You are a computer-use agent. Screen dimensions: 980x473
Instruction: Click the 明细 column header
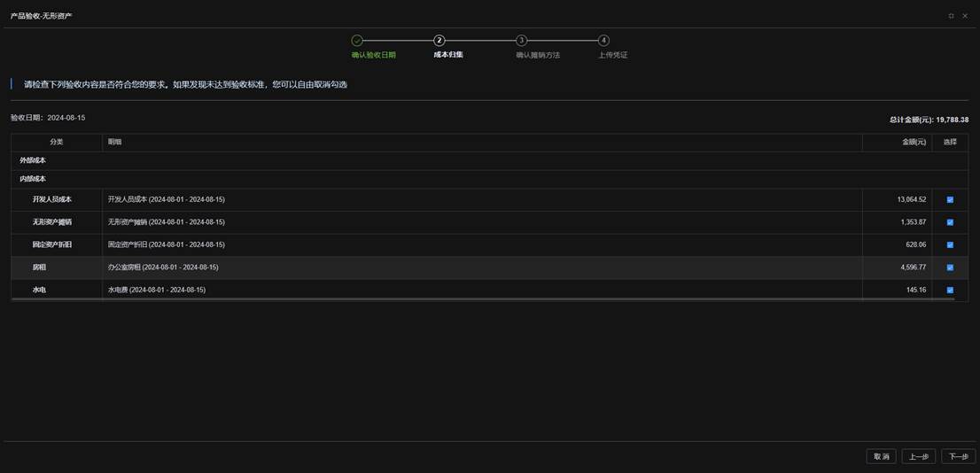click(x=115, y=142)
